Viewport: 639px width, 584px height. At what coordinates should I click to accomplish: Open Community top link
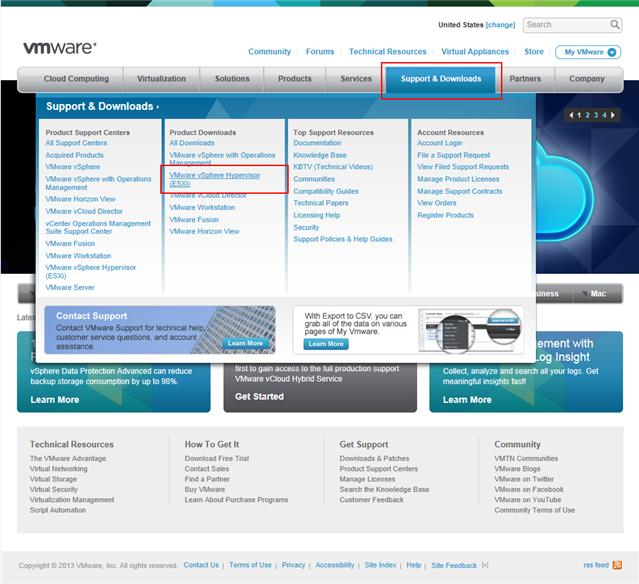269,52
